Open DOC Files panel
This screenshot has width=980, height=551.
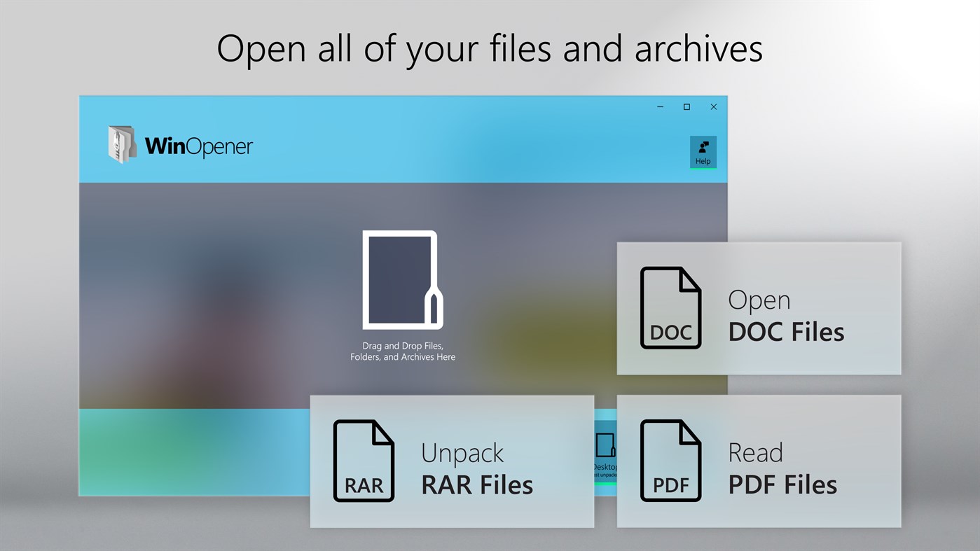click(x=759, y=308)
